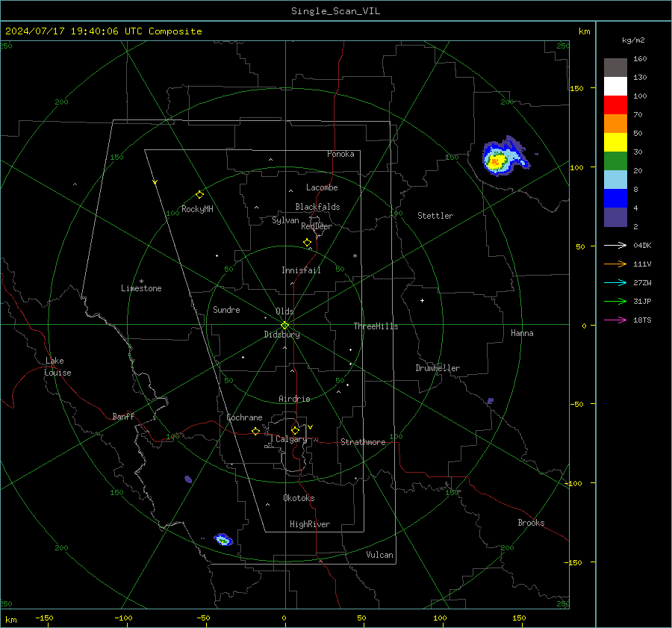This screenshot has height=628, width=672.
Task: Click the Sylvan label
Action: (285, 220)
